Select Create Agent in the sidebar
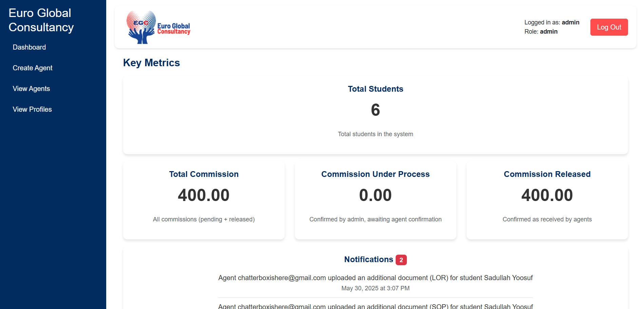Image resolution: width=644 pixels, height=309 pixels. pyautogui.click(x=32, y=68)
